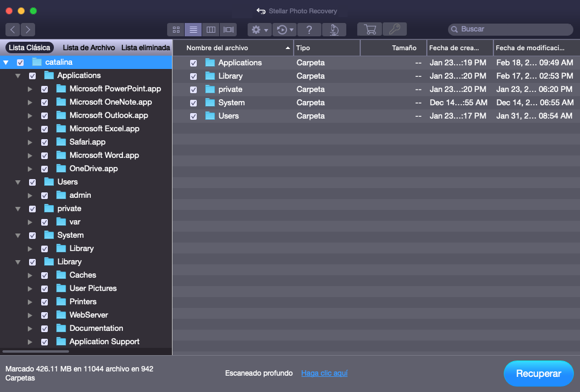Click the admin folder icon in tree
The image size is (580, 392).
tap(61, 195)
